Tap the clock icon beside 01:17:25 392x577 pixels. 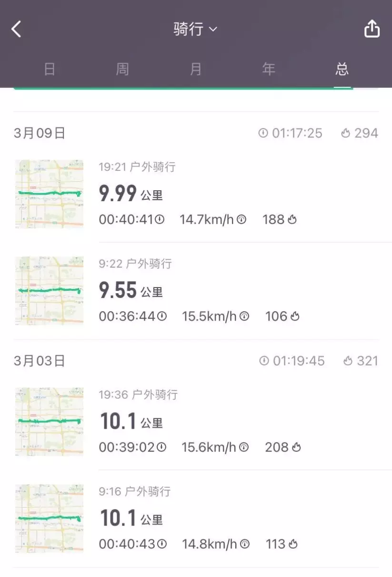tap(263, 133)
